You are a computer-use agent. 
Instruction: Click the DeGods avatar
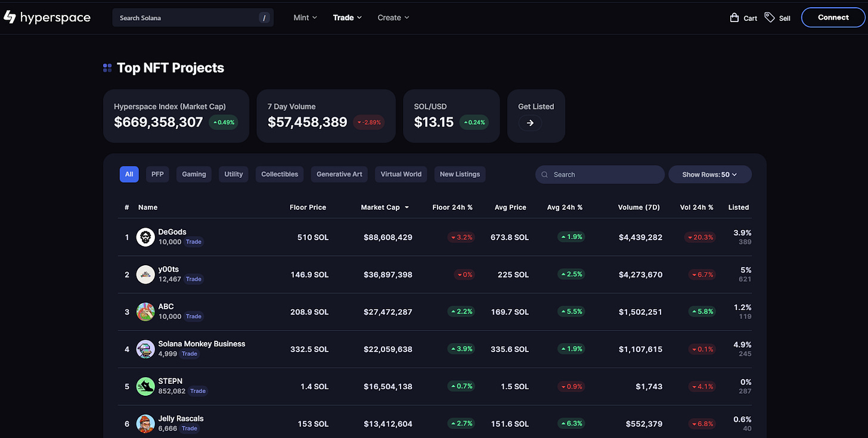click(x=145, y=237)
